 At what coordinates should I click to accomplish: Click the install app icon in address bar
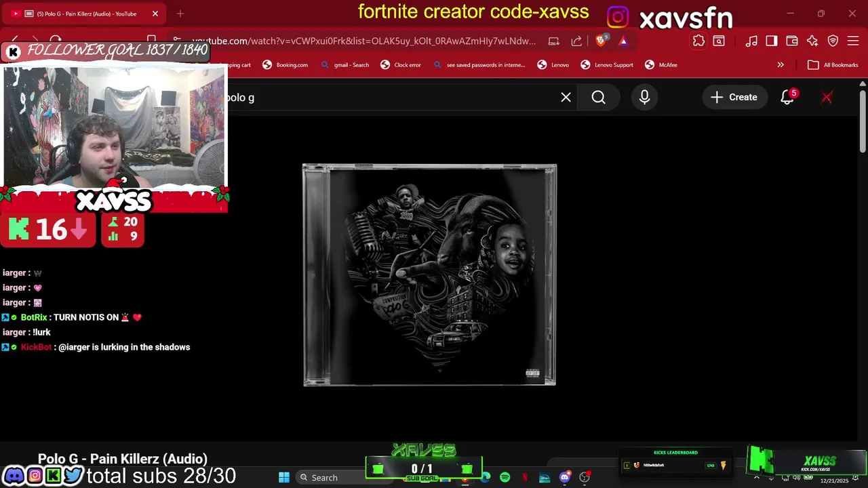(554, 41)
